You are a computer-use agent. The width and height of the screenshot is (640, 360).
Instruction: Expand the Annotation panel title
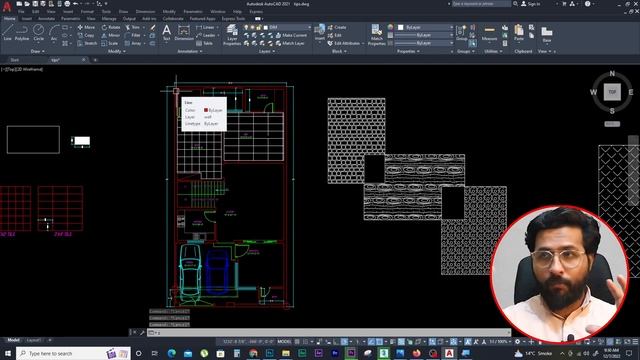coord(190,51)
